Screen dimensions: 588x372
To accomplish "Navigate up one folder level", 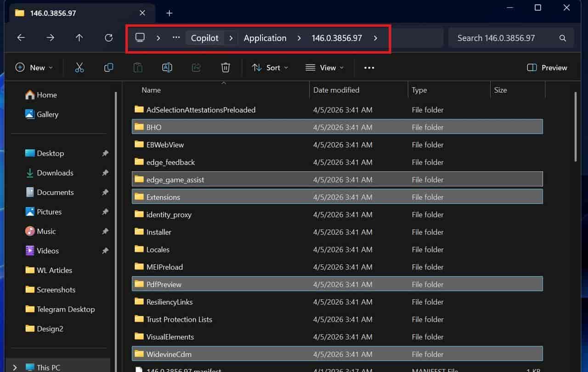I will [79, 38].
